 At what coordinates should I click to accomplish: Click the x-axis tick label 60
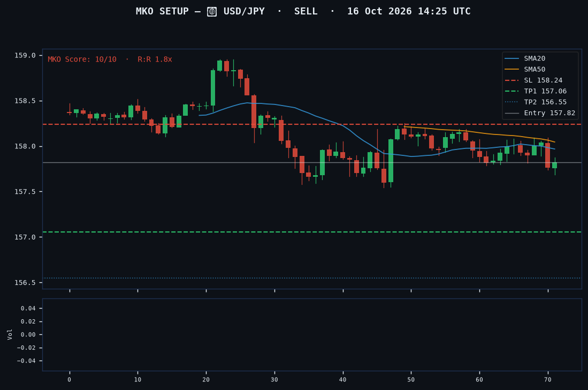(x=479, y=380)
